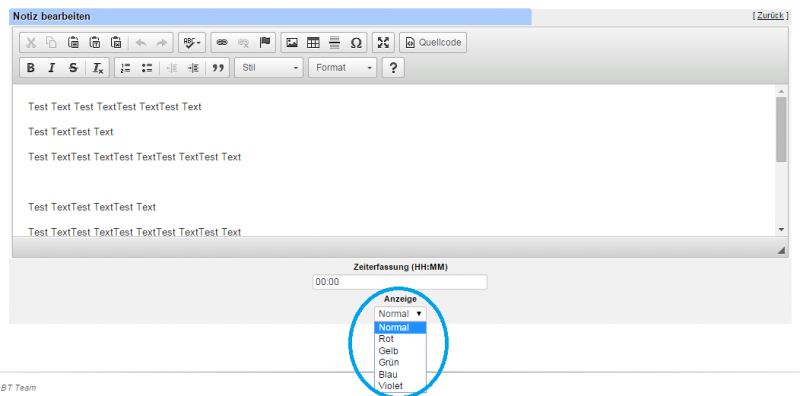Click Remove Format Tx icon
This screenshot has width=800, height=396.
pos(97,68)
